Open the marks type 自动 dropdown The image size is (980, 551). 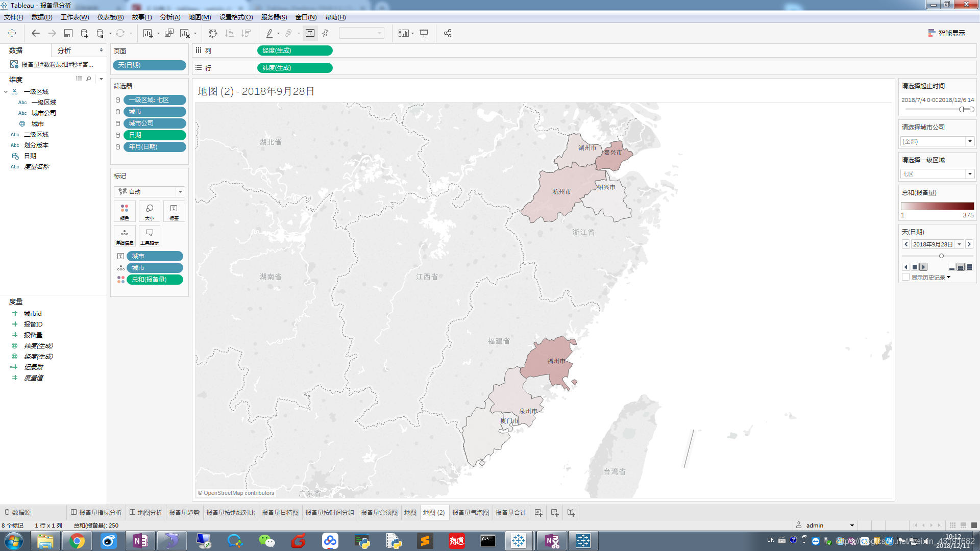[180, 192]
